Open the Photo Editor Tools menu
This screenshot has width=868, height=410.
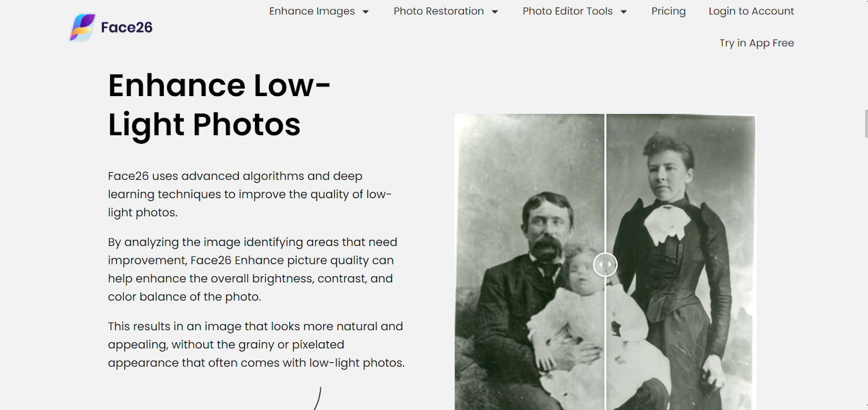(x=567, y=11)
